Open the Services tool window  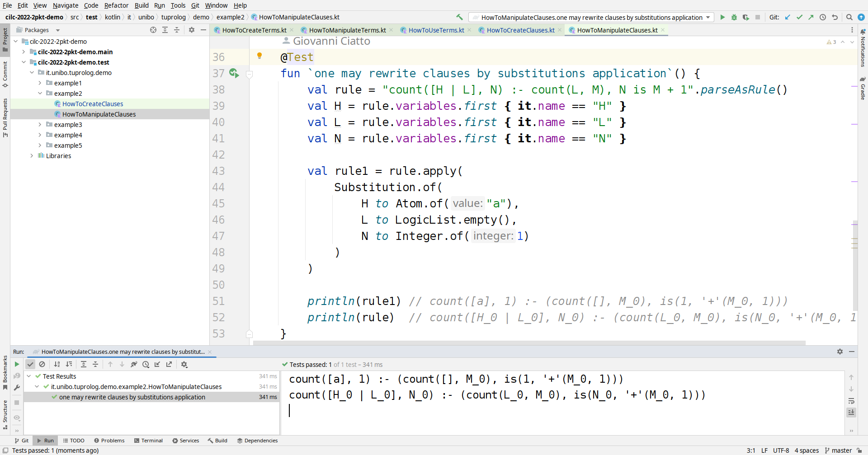185,441
